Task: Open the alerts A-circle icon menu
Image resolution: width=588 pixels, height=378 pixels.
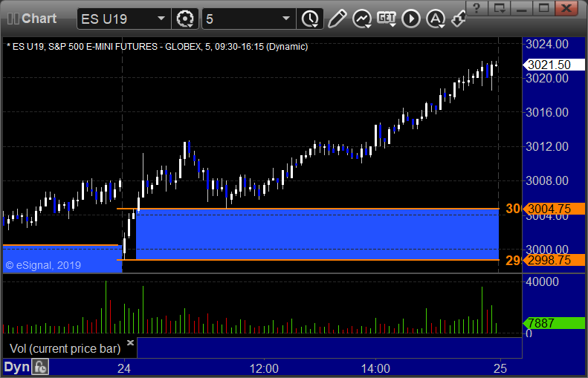Action: [436, 19]
